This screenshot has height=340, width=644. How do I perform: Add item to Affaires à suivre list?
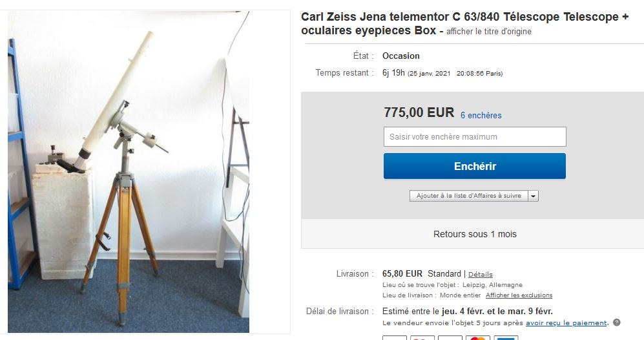(468, 196)
